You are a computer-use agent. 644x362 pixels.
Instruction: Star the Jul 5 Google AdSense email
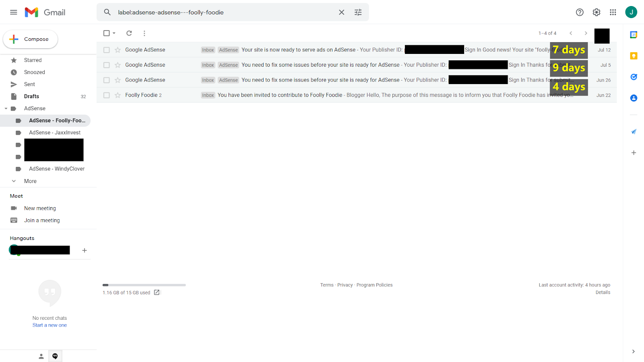(x=118, y=65)
